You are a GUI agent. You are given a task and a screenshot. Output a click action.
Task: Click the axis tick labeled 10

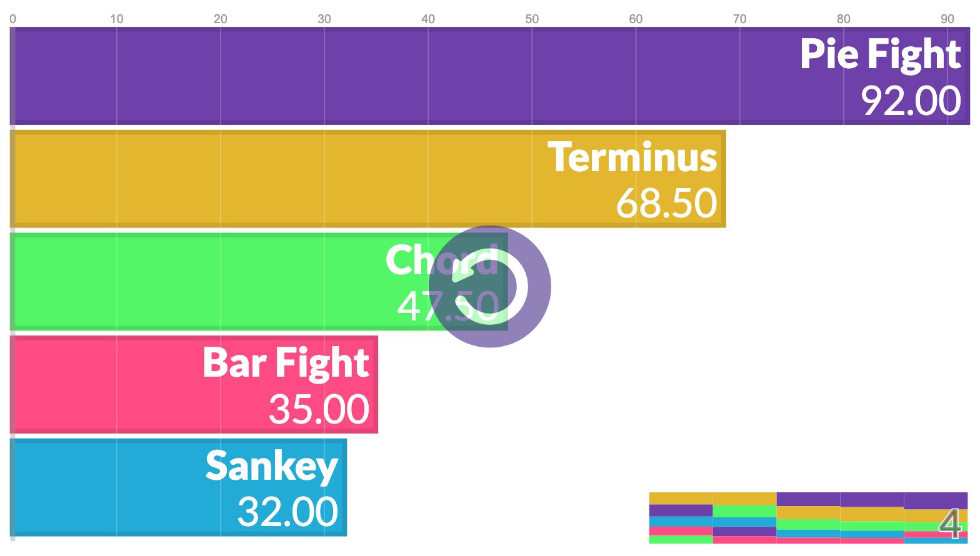(117, 19)
